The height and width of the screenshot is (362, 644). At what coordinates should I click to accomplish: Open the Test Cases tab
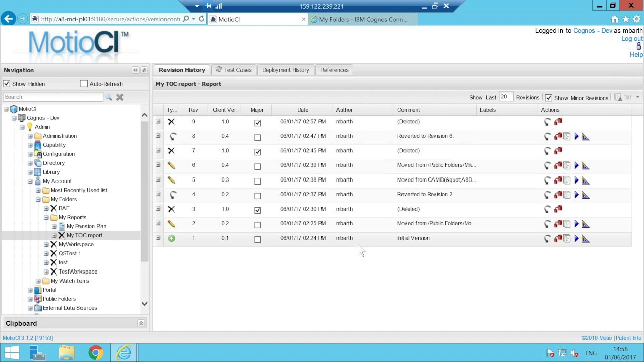pos(234,70)
